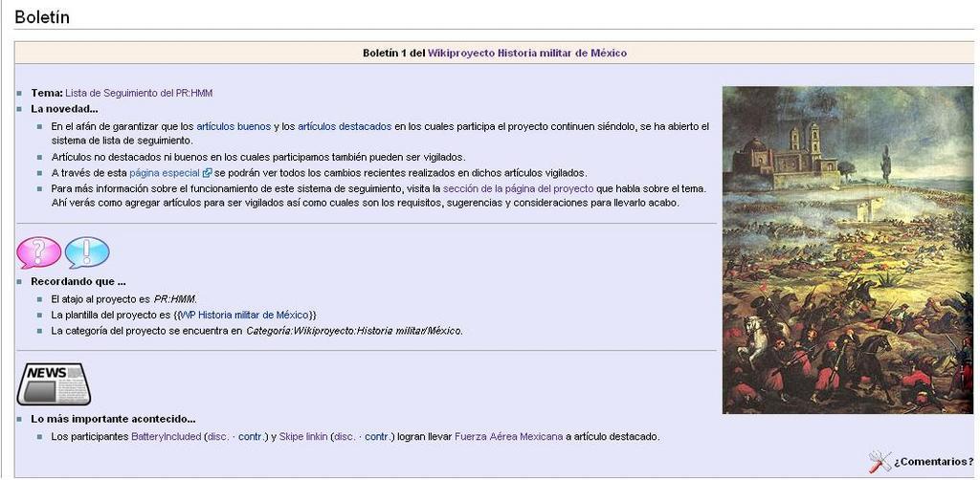Image resolution: width=980 pixels, height=480 pixels.
Task: View BatteryIncluded's contr. contributions link
Action: click(x=251, y=437)
